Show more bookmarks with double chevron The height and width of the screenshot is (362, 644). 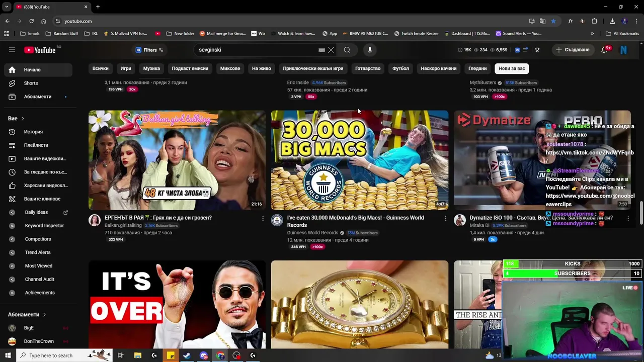[x=592, y=34]
